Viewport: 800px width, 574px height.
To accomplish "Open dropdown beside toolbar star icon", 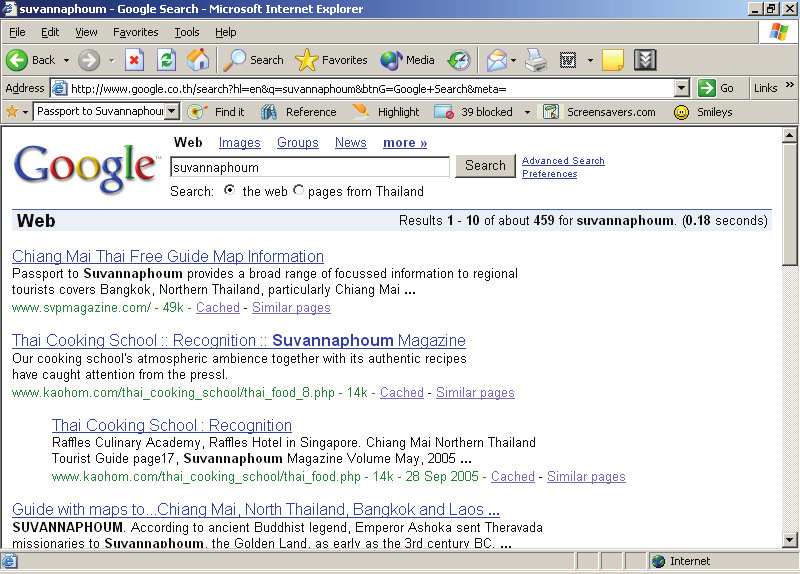I will point(25,112).
